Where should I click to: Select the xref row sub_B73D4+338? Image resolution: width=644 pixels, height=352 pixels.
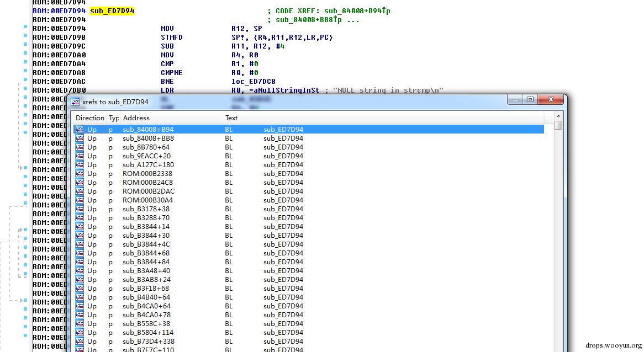pos(309,341)
